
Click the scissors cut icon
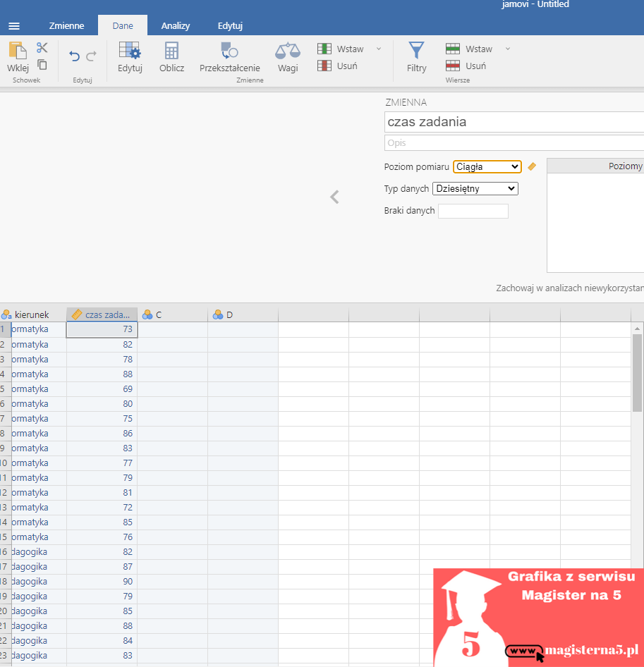pyautogui.click(x=42, y=48)
